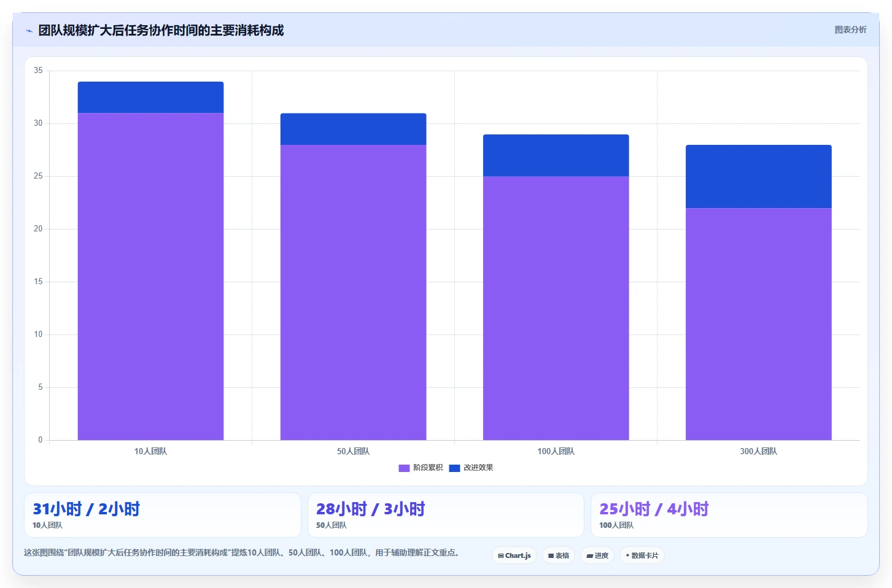Click the 图表分析 label in the header
Screen dimensions: 892x588
pos(850,29)
